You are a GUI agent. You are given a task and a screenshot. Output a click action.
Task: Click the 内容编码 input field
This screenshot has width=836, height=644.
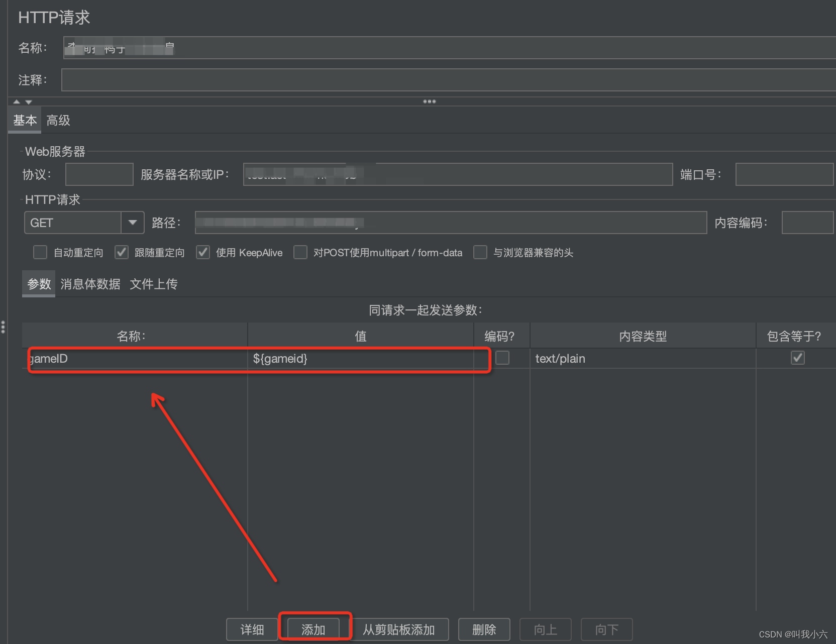point(808,223)
